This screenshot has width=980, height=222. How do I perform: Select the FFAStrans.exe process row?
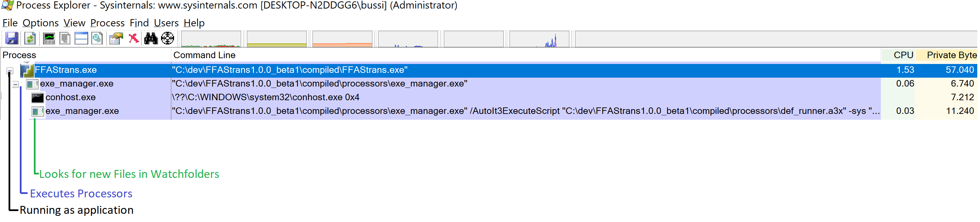tap(489, 70)
